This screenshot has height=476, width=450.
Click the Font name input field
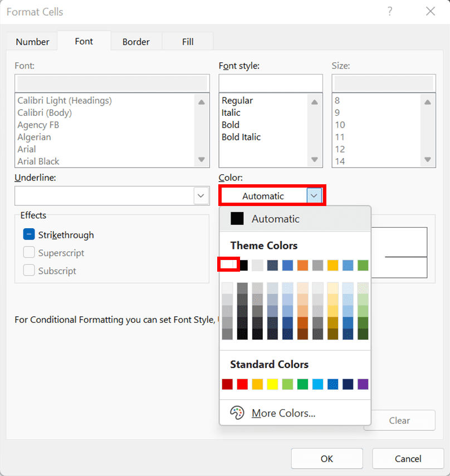pyautogui.click(x=112, y=83)
